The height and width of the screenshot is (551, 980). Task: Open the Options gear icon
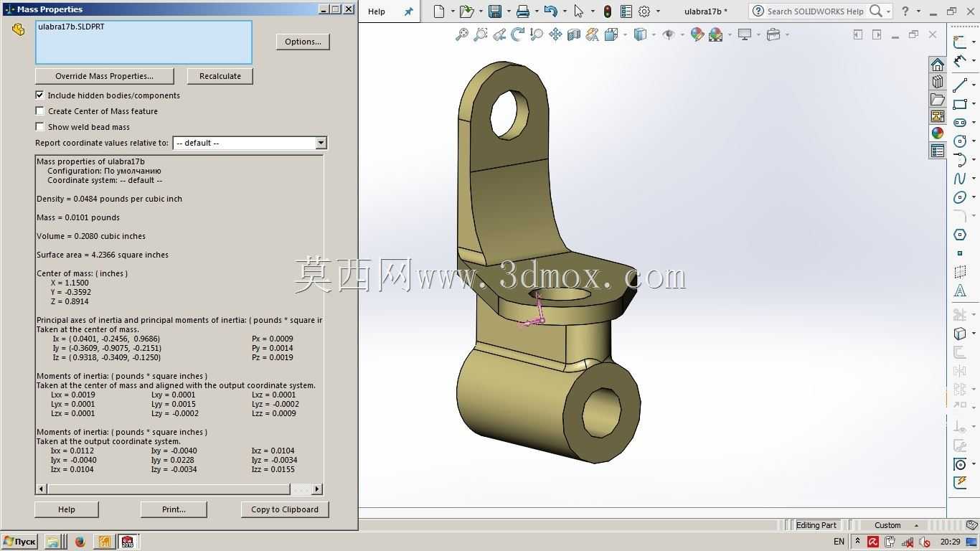(644, 11)
